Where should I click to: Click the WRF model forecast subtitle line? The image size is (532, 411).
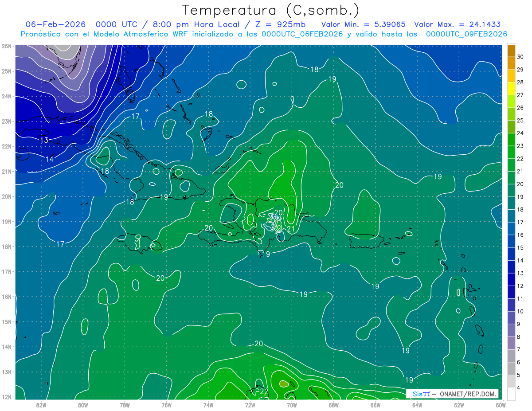264,34
